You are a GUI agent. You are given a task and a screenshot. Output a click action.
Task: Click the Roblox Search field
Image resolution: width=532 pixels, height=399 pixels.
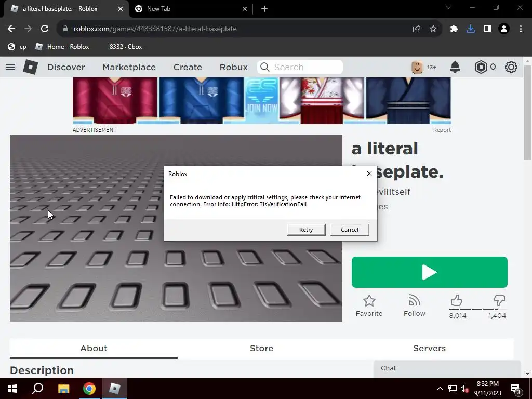pos(300,67)
